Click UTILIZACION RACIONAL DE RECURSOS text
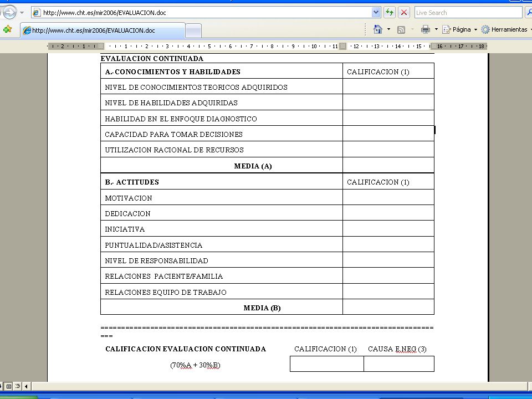Viewport: 532px width, 399px height. point(175,150)
